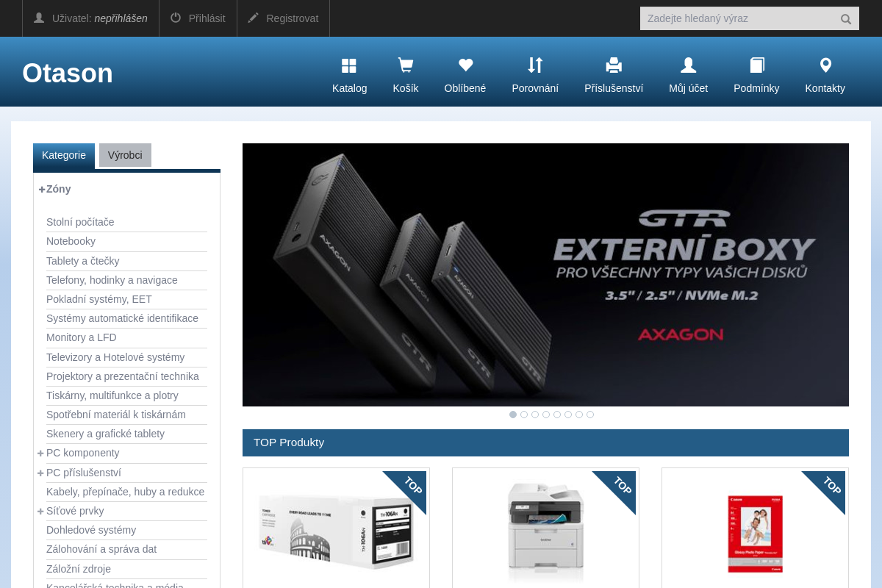Open Tiskárny, multifunkce a plotry category

point(112,395)
